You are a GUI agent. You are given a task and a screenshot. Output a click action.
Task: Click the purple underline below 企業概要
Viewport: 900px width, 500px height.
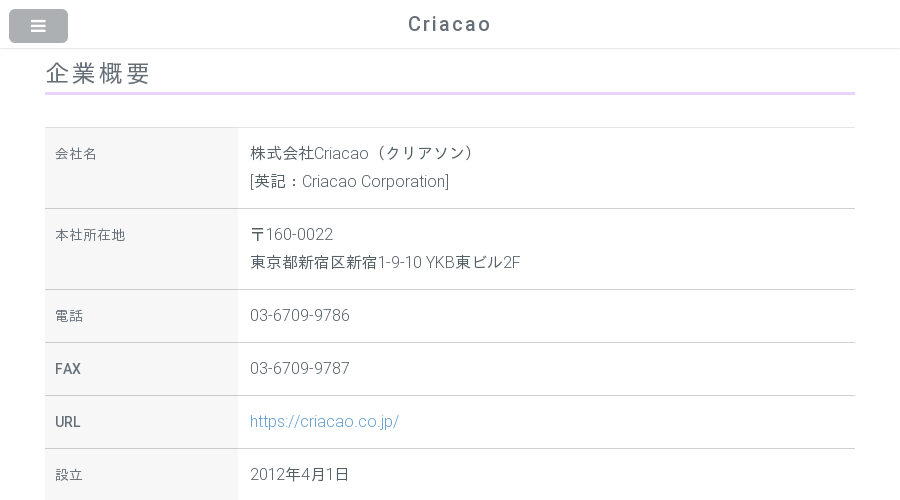[450, 93]
